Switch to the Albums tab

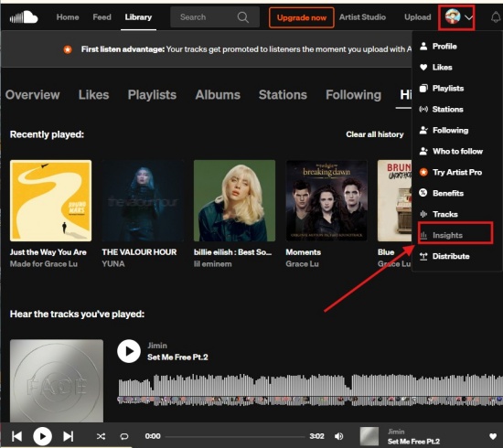coord(218,95)
